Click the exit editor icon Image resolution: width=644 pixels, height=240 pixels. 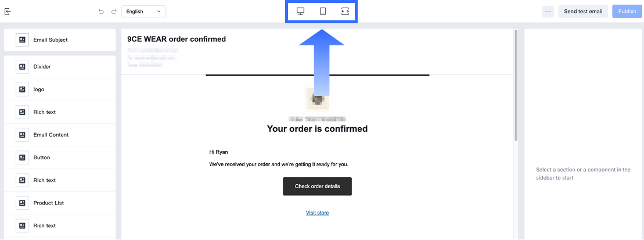[x=8, y=11]
